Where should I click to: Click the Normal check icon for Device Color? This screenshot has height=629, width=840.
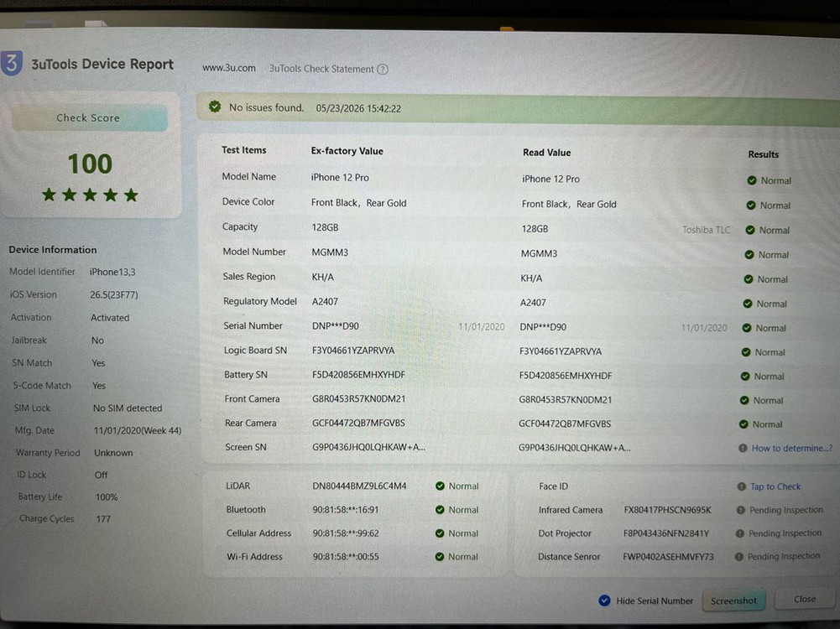[x=750, y=205]
